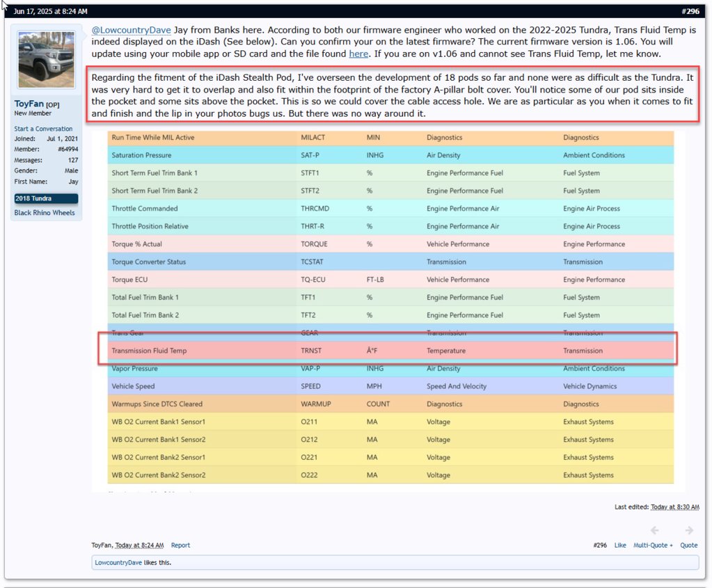Click the TQ-ECU abbreviation cell
The width and height of the screenshot is (712, 588).
point(313,280)
